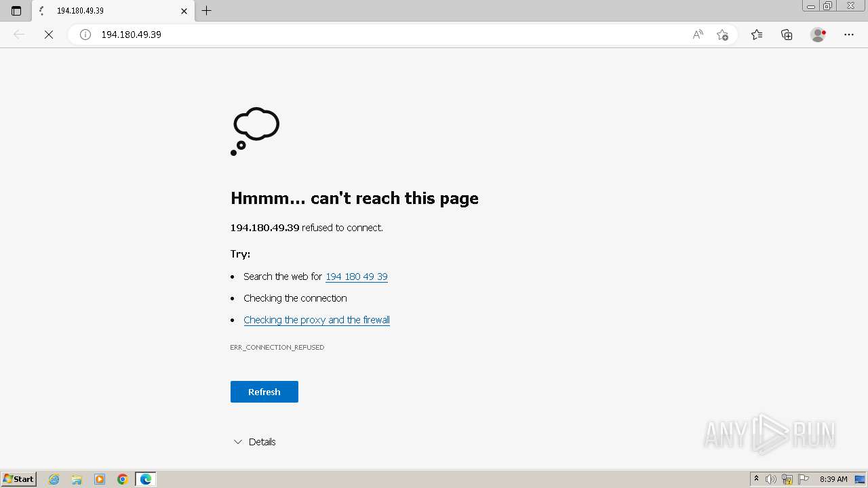Add this page to favorites star
This screenshot has width=868, height=488.
point(722,35)
